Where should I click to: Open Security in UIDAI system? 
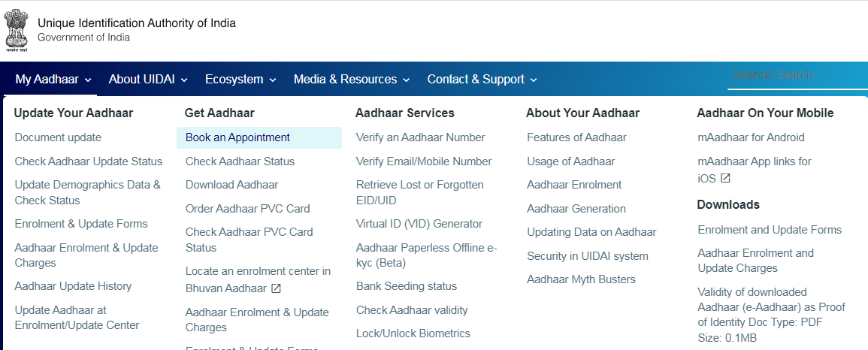(588, 256)
